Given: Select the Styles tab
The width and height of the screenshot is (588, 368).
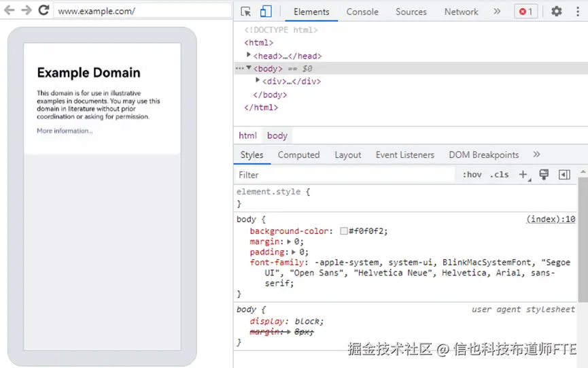Looking at the screenshot, I should coord(252,154).
